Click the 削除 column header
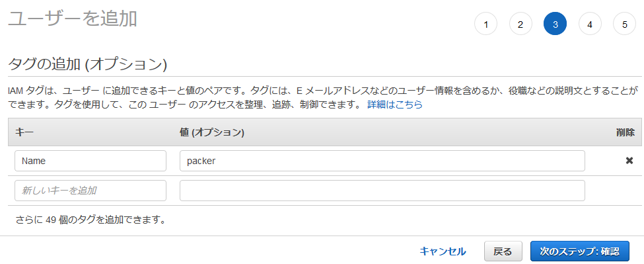This screenshot has height=264, width=644. point(625,132)
